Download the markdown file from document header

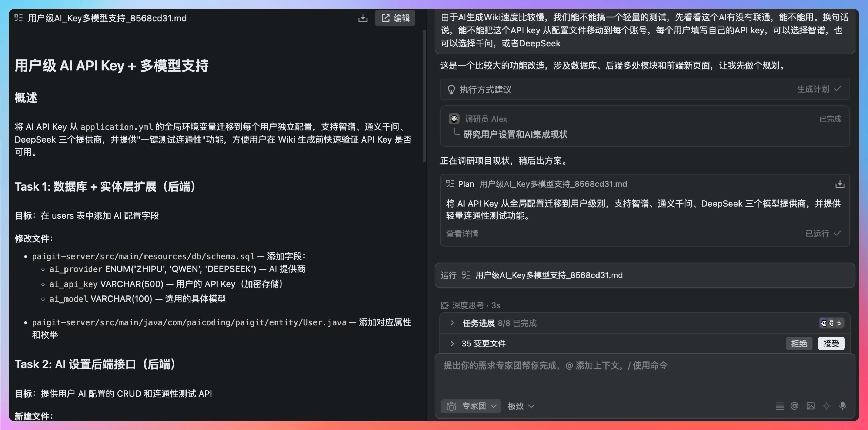point(363,18)
